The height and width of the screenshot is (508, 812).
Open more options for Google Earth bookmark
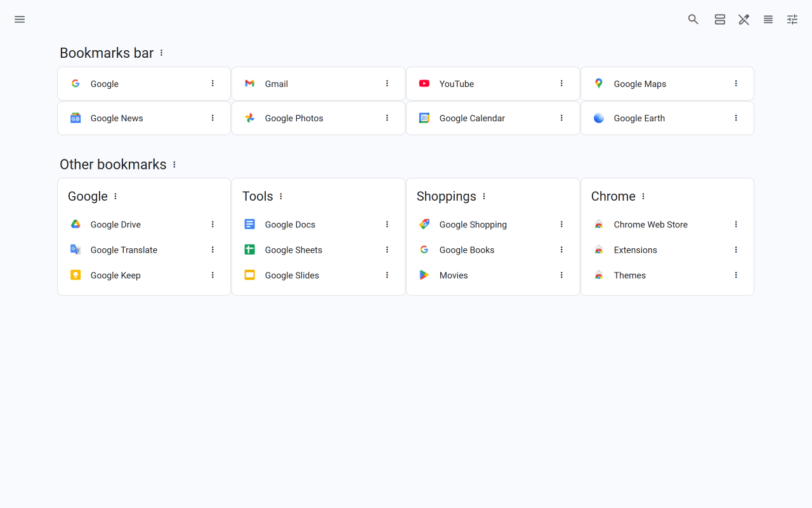[x=736, y=117]
